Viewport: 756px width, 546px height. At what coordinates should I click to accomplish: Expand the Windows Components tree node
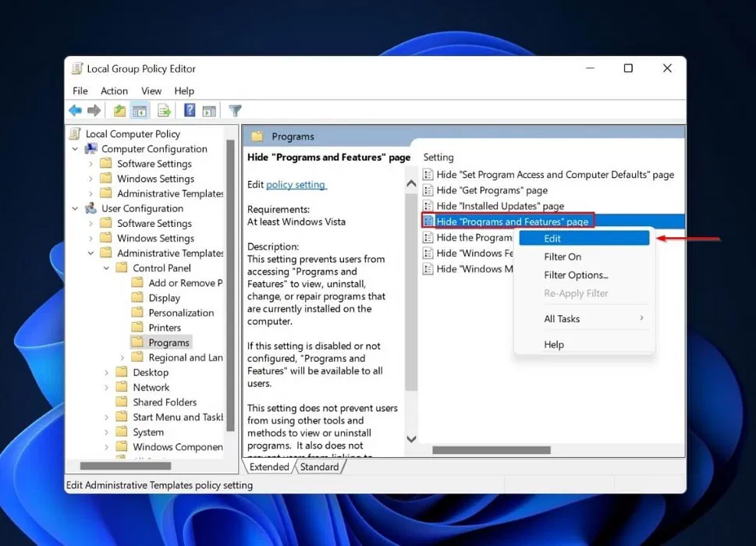coord(107,447)
